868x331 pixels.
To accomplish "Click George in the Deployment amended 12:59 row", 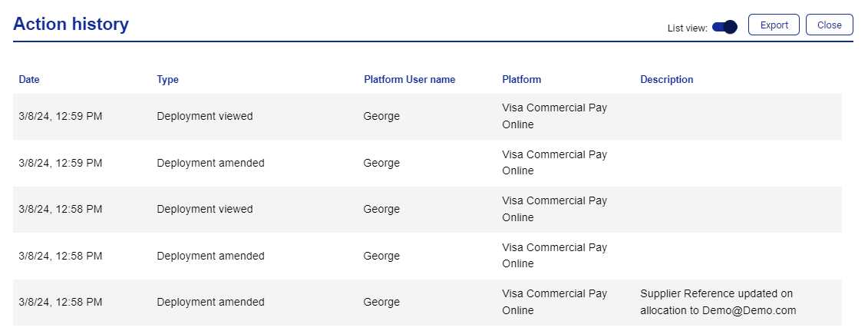I will click(381, 163).
